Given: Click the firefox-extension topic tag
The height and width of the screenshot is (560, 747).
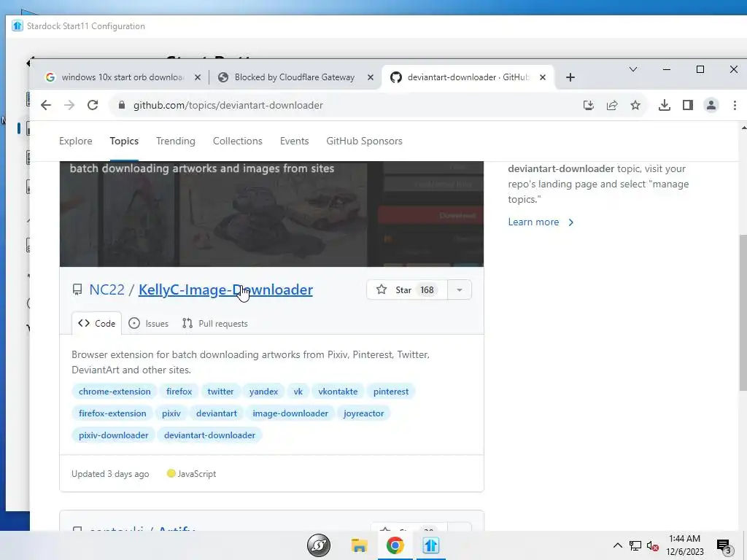Looking at the screenshot, I should pos(112,413).
